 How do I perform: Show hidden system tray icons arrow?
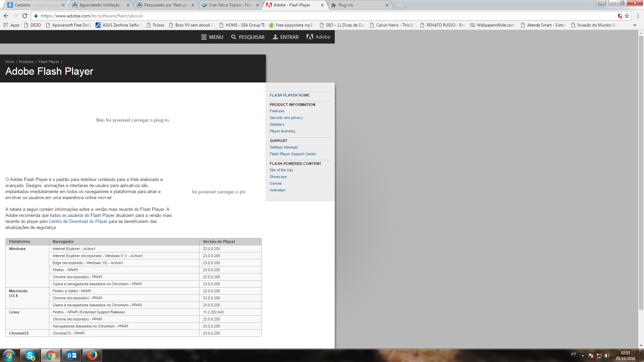[583, 356]
